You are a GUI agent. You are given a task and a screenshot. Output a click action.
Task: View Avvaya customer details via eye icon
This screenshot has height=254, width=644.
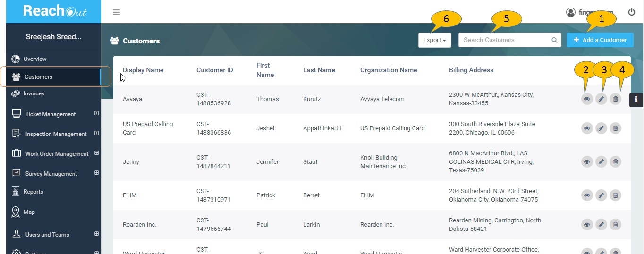pos(587,99)
